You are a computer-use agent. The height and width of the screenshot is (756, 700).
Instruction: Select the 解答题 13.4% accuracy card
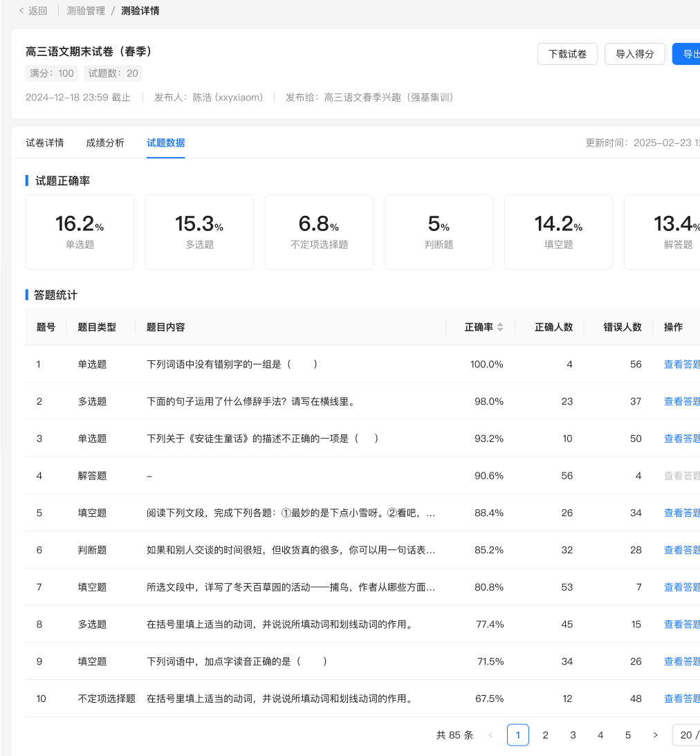tap(663, 232)
